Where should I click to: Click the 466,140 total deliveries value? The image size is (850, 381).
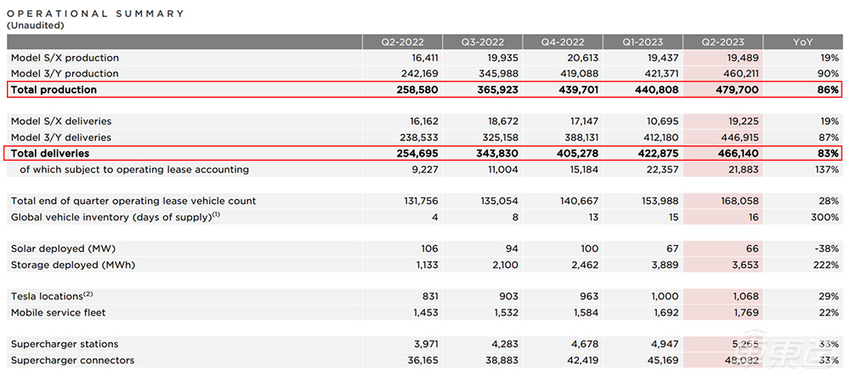point(737,154)
